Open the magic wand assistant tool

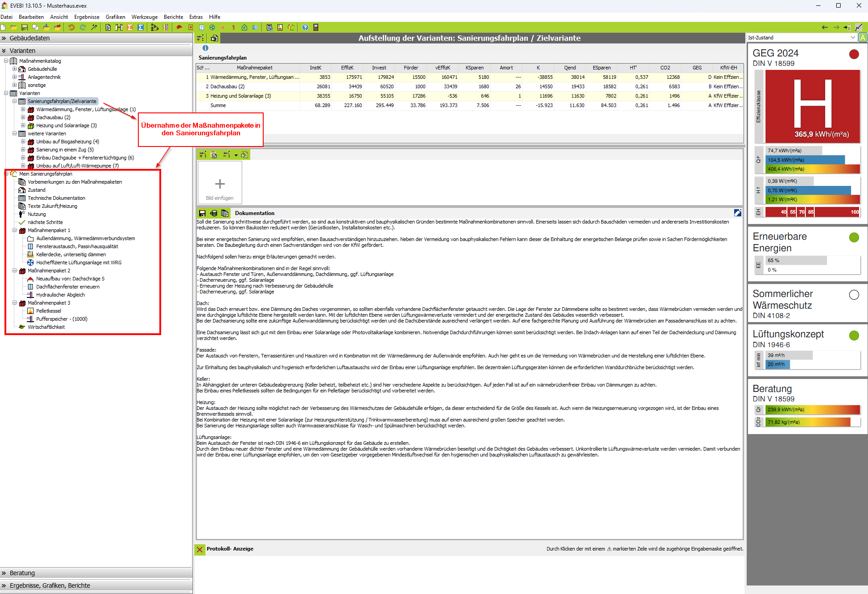(x=94, y=27)
